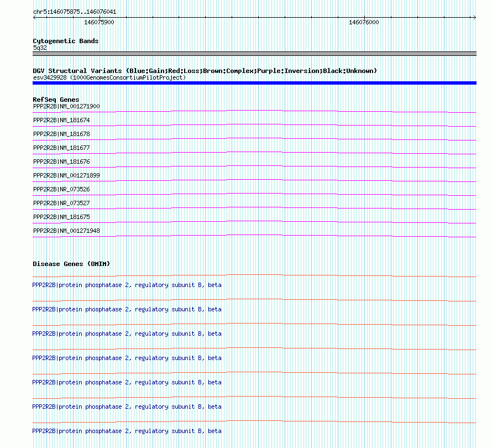Select the Disease Genes (OMIM) track title
This screenshot has height=448, width=492.
tap(71, 264)
